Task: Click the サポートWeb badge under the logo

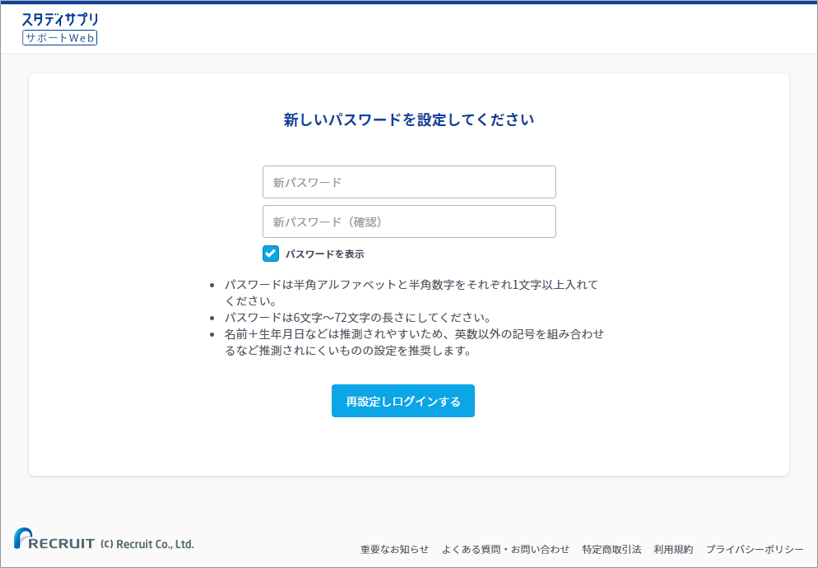Action: [60, 37]
